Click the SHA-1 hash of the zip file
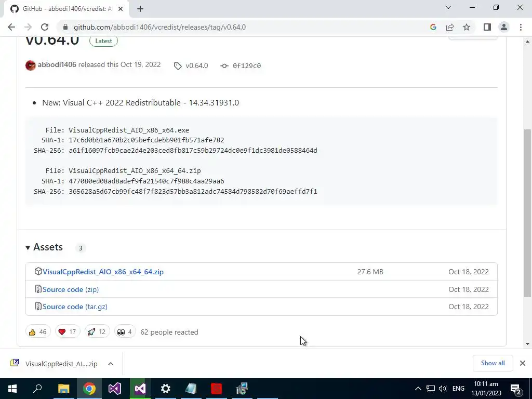This screenshot has width=532, height=399. [x=146, y=181]
